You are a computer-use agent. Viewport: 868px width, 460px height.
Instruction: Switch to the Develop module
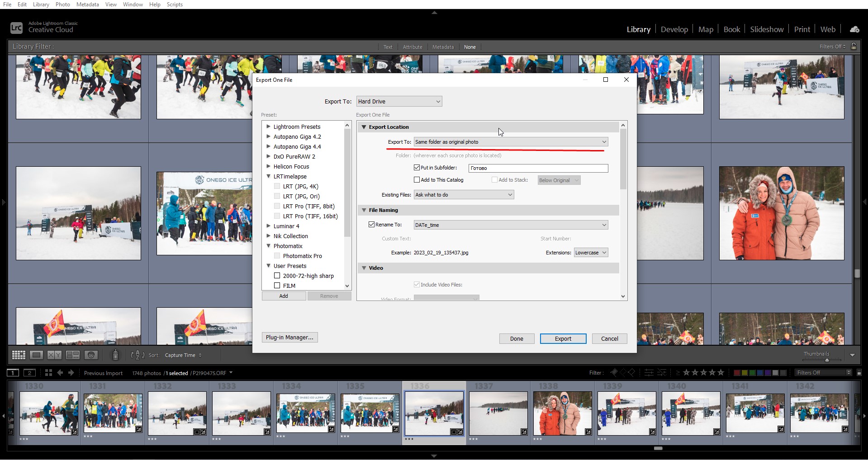pyautogui.click(x=674, y=29)
